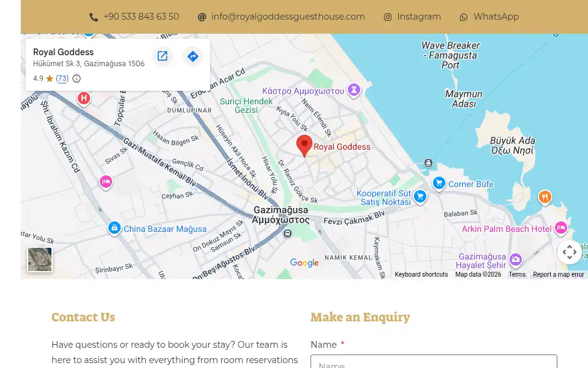Image resolution: width=588 pixels, height=368 pixels.
Task: Click the red Royal Goddess map pin
Action: (x=304, y=146)
